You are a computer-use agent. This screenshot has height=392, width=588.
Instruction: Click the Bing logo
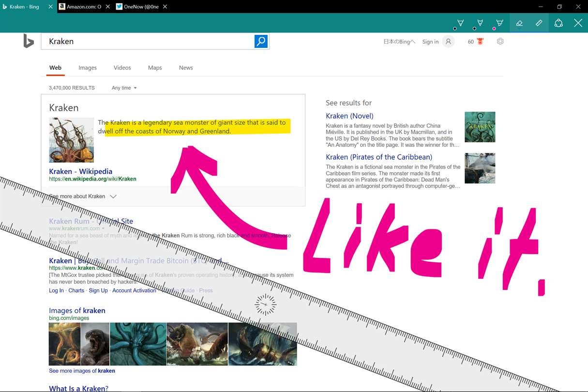29,41
